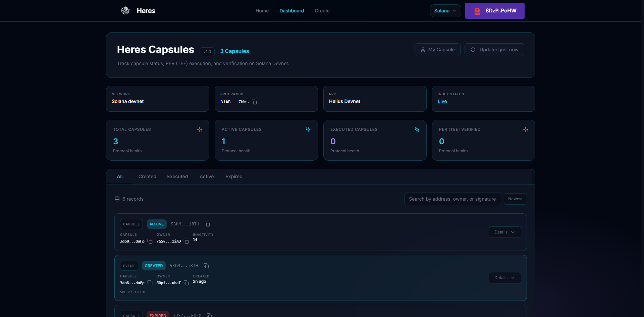Click the CREATED status badge
The width and height of the screenshot is (644, 317).
pyautogui.click(x=154, y=266)
